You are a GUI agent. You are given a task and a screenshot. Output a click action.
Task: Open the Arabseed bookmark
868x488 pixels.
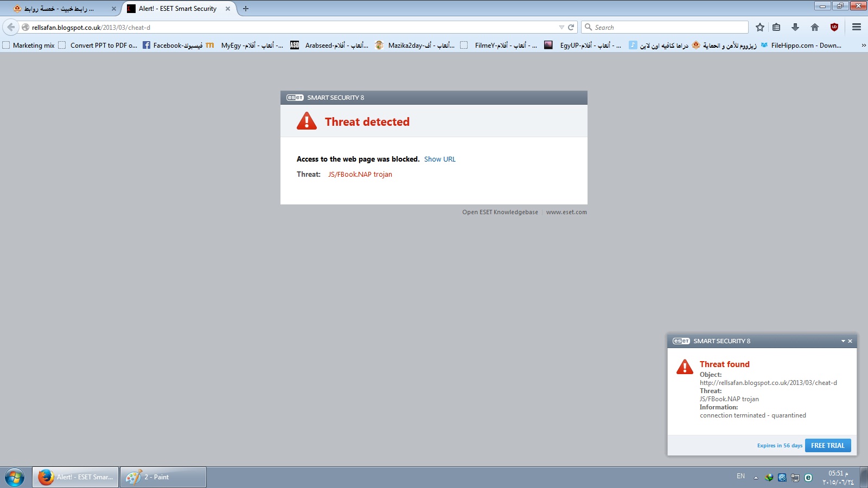(x=329, y=46)
